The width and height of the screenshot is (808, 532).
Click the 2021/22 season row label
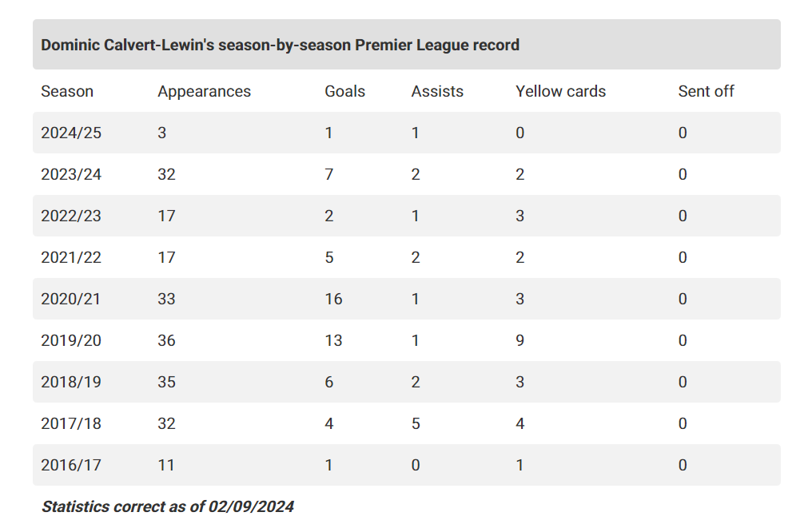point(71,257)
